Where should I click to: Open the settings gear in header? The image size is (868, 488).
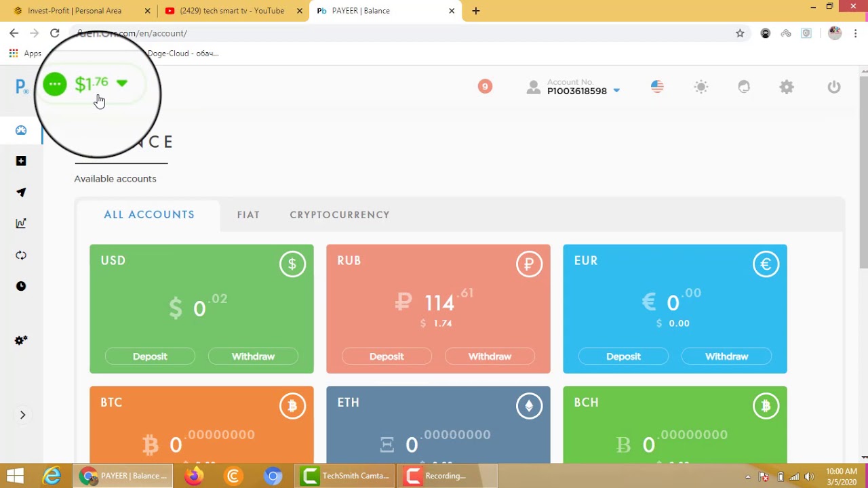coord(787,87)
